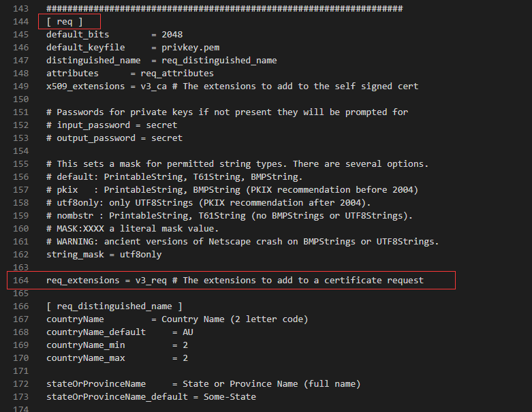The width and height of the screenshot is (532, 412).
Task: Click line number 144 in the gutter
Action: click(x=20, y=22)
